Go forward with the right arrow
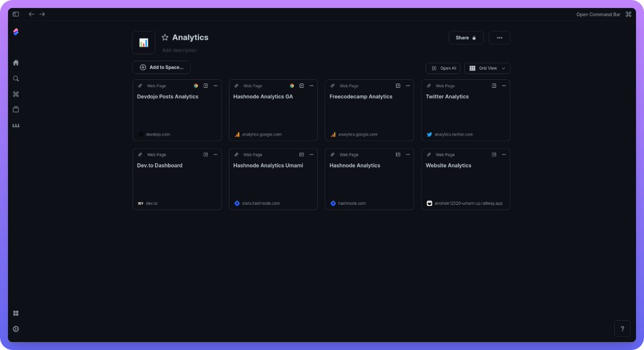The image size is (644, 350). [42, 14]
